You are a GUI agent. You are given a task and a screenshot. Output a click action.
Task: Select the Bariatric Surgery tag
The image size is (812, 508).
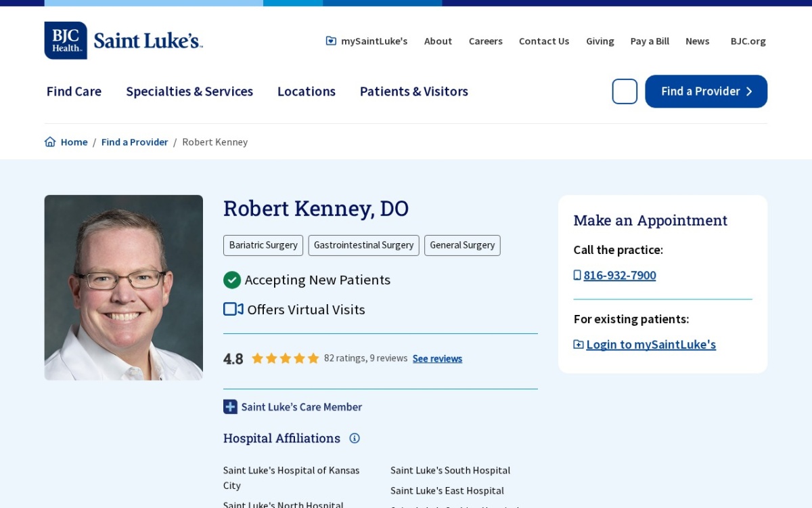click(x=263, y=245)
